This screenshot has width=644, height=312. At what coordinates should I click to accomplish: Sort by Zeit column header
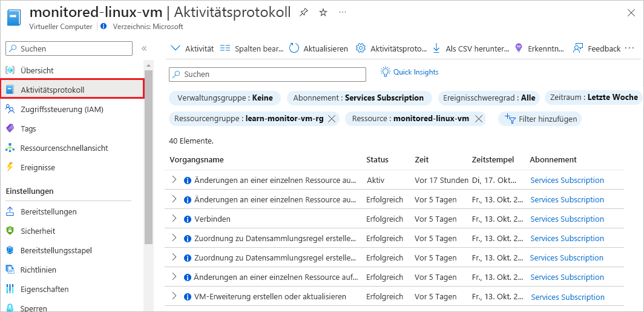(422, 159)
